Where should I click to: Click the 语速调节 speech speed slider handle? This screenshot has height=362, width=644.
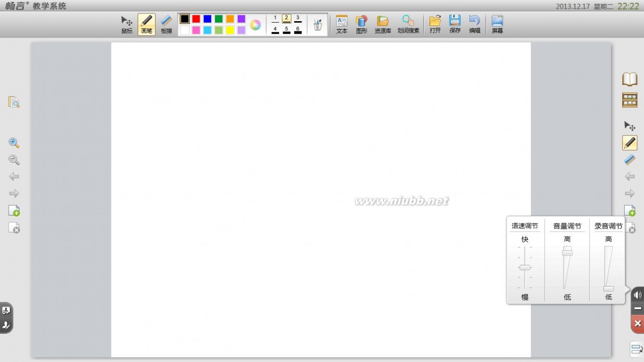coord(525,267)
